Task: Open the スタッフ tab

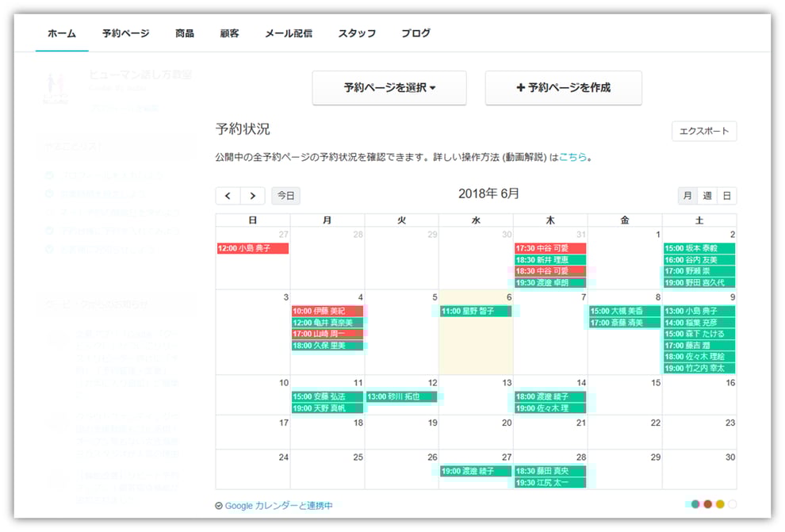Action: tap(357, 33)
